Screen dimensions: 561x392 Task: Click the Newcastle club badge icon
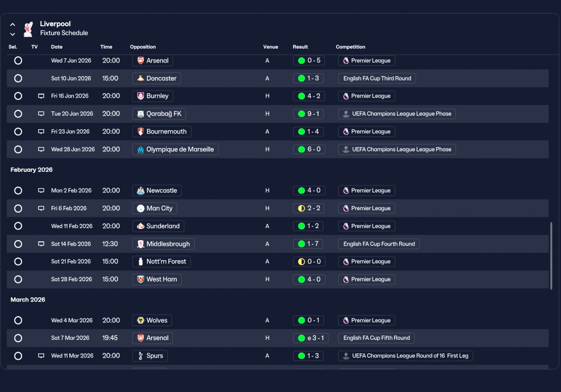pyautogui.click(x=141, y=191)
